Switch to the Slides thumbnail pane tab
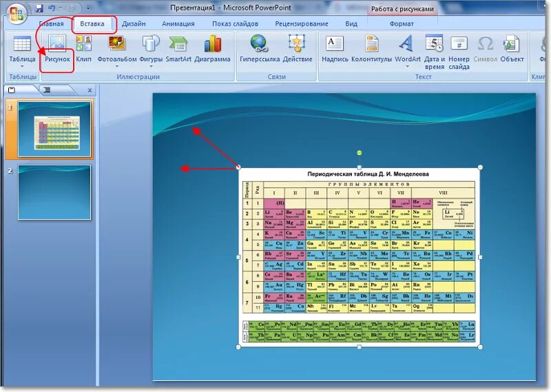The image size is (551, 392). pos(12,90)
